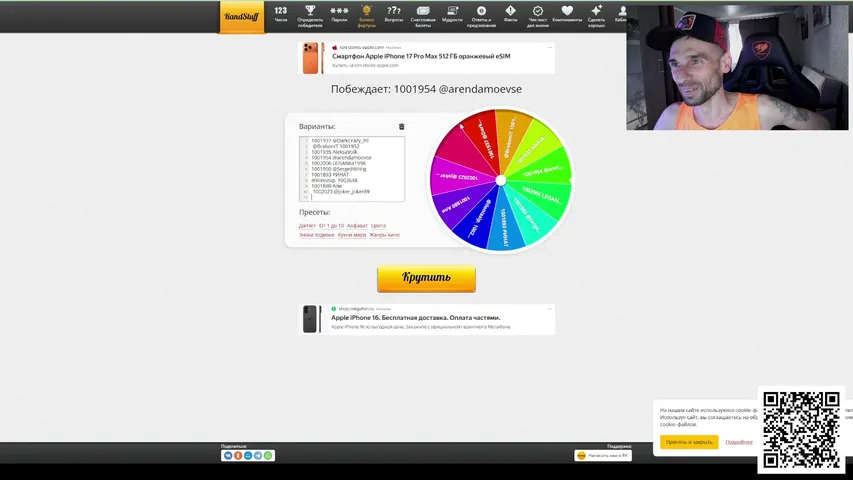
Task: Click the black iPhone 16 ad thumbnail
Action: click(x=312, y=319)
